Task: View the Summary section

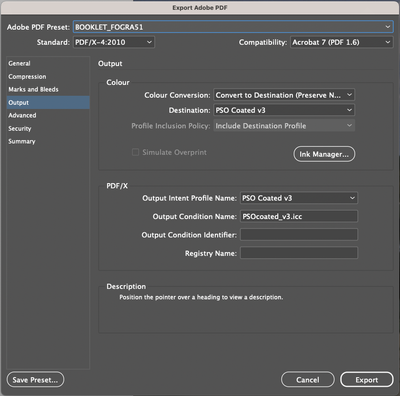Action: (x=48, y=141)
